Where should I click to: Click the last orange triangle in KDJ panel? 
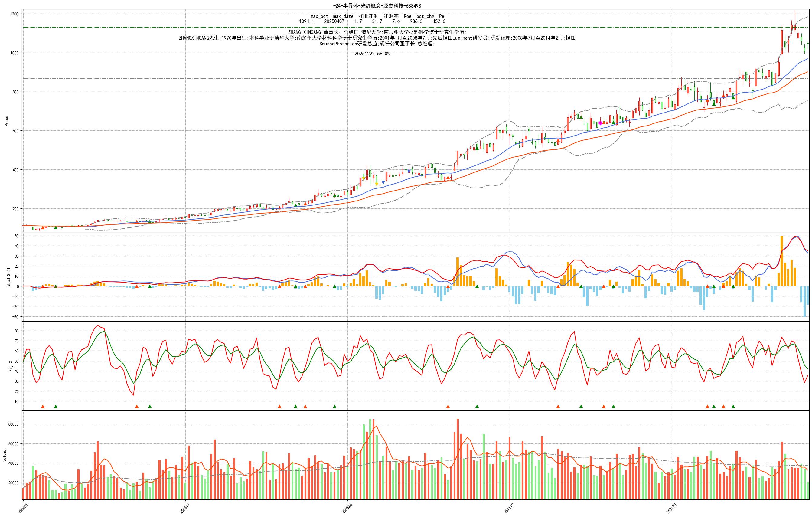tap(723, 406)
